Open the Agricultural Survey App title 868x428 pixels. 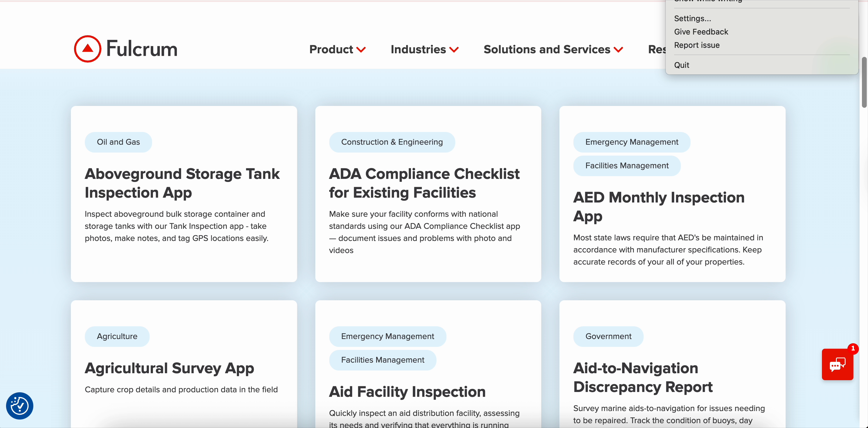(x=169, y=368)
